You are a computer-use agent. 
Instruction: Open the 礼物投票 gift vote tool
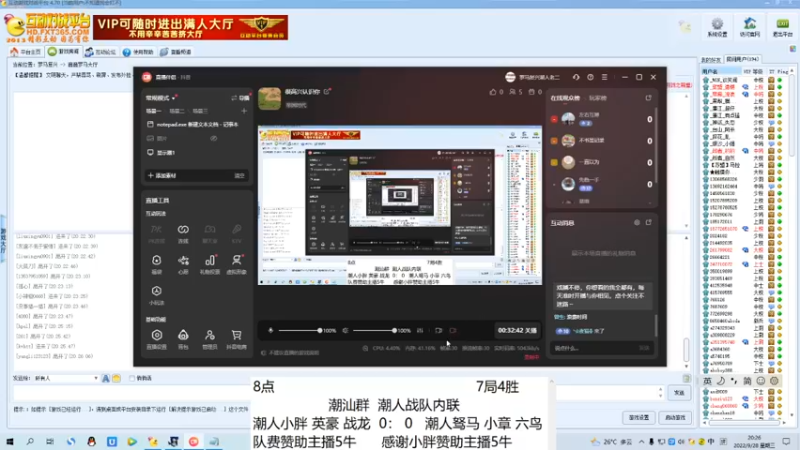click(x=210, y=264)
